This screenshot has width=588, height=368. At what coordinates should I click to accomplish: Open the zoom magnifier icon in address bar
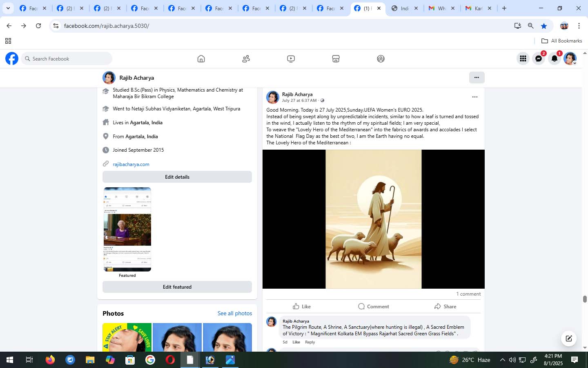(531, 26)
